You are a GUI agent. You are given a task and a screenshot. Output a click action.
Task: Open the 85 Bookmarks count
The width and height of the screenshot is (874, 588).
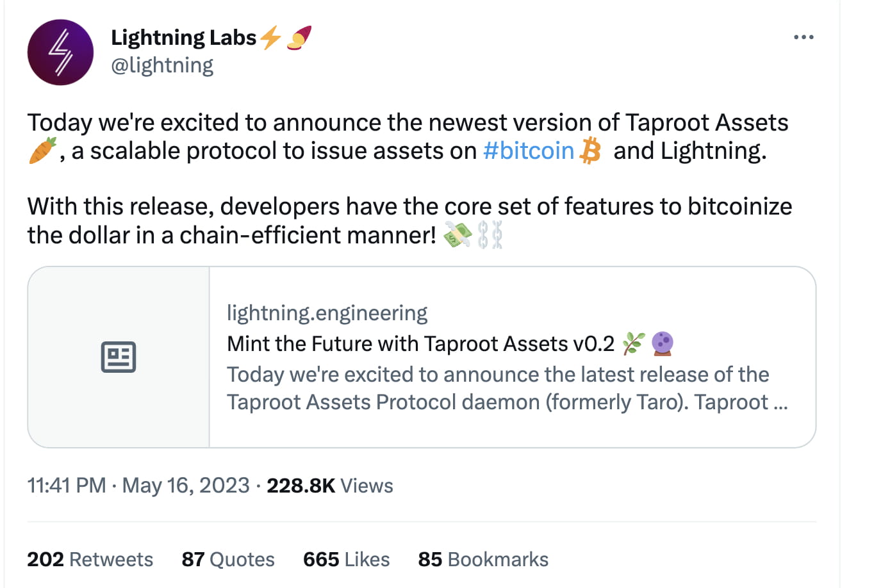tap(482, 559)
